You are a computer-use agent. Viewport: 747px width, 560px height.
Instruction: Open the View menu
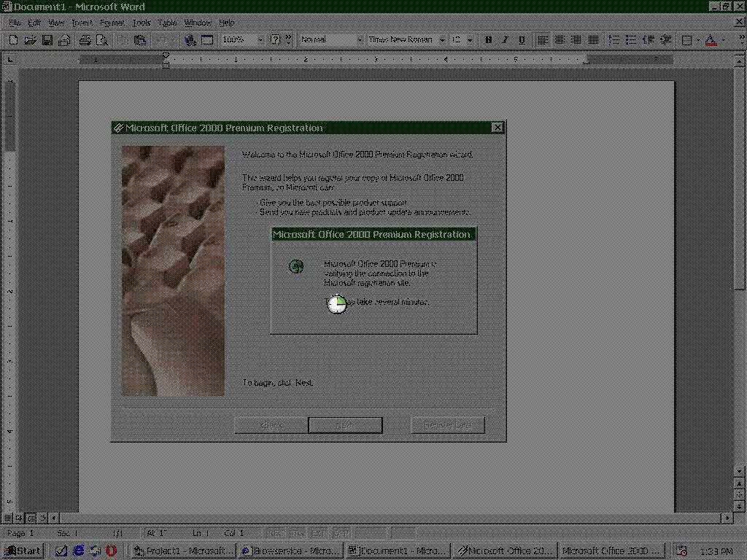[x=56, y=23]
